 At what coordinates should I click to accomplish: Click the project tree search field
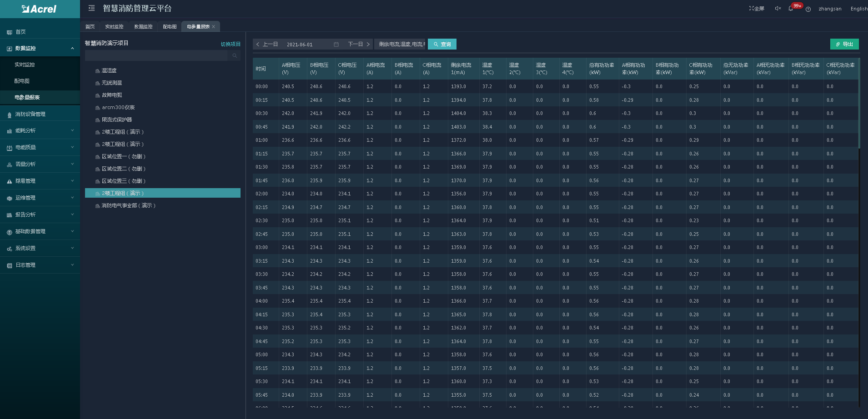(156, 55)
